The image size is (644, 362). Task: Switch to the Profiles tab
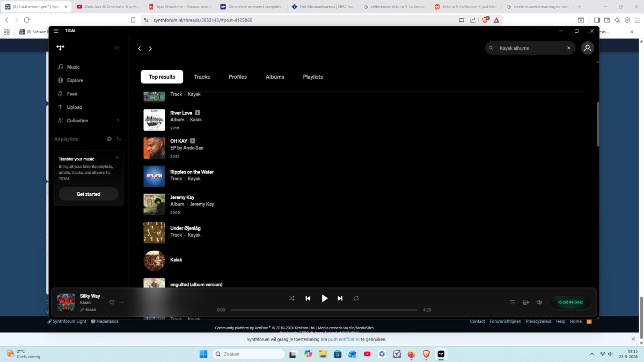pyautogui.click(x=238, y=77)
